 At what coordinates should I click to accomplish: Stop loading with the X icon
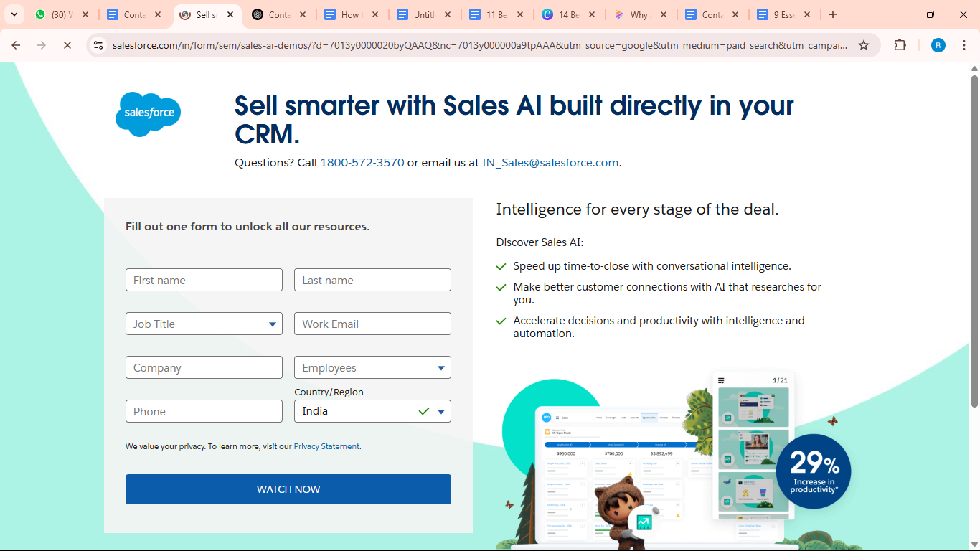click(67, 44)
